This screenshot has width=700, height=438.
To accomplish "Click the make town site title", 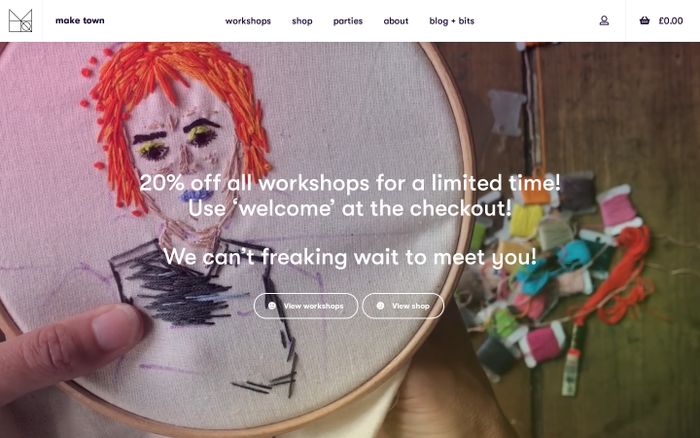I will (80, 21).
